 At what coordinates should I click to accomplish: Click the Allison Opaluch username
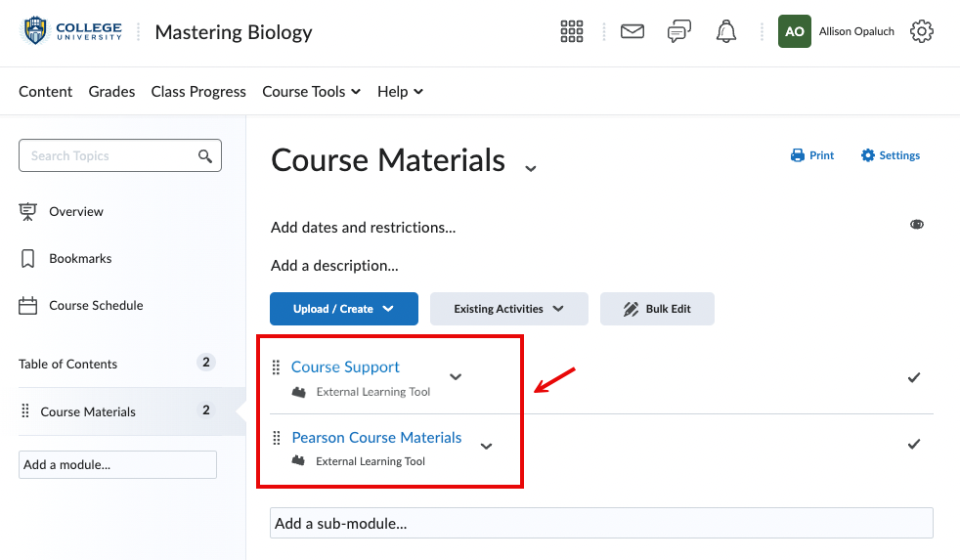(x=856, y=31)
